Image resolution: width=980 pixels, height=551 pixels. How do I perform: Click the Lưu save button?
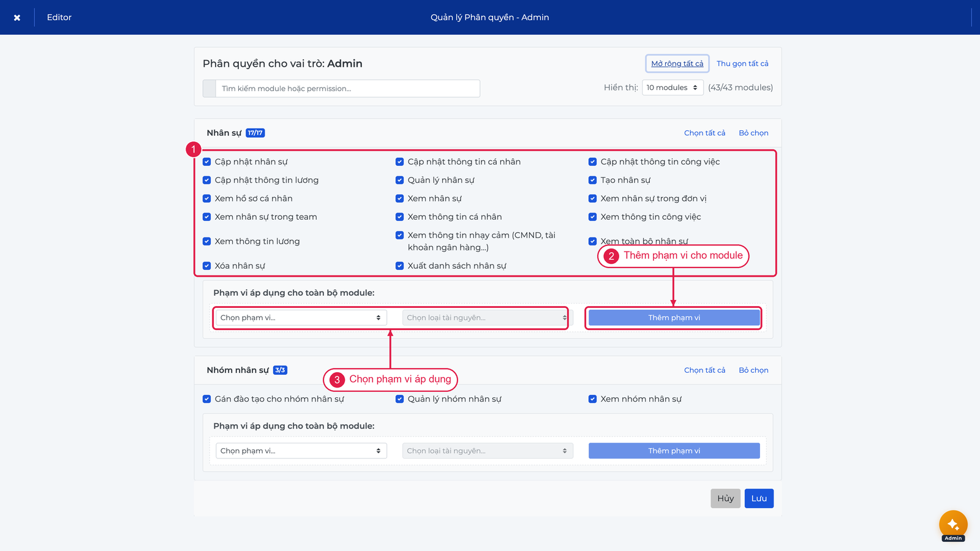[759, 498]
